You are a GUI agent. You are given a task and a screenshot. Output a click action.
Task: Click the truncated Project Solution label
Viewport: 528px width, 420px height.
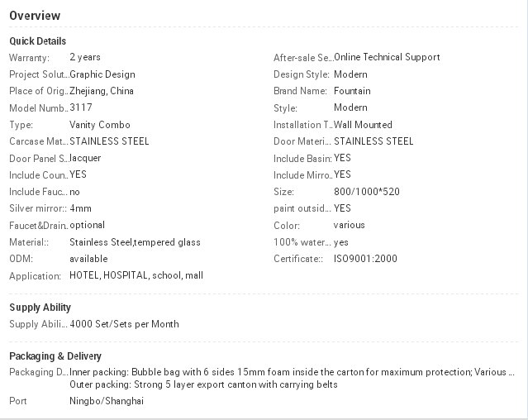(x=39, y=74)
